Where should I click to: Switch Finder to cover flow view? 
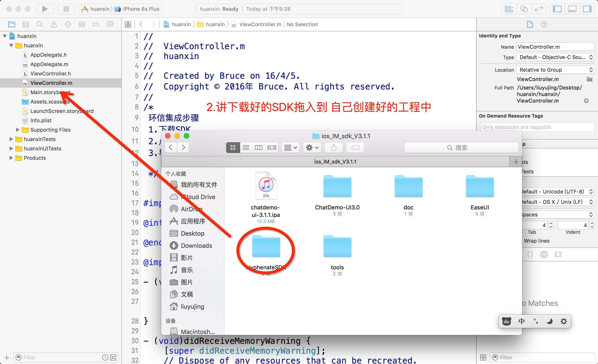[x=272, y=148]
